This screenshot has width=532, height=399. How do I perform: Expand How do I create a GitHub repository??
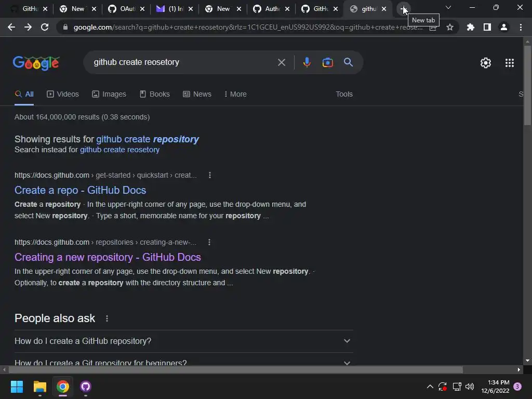click(183, 341)
